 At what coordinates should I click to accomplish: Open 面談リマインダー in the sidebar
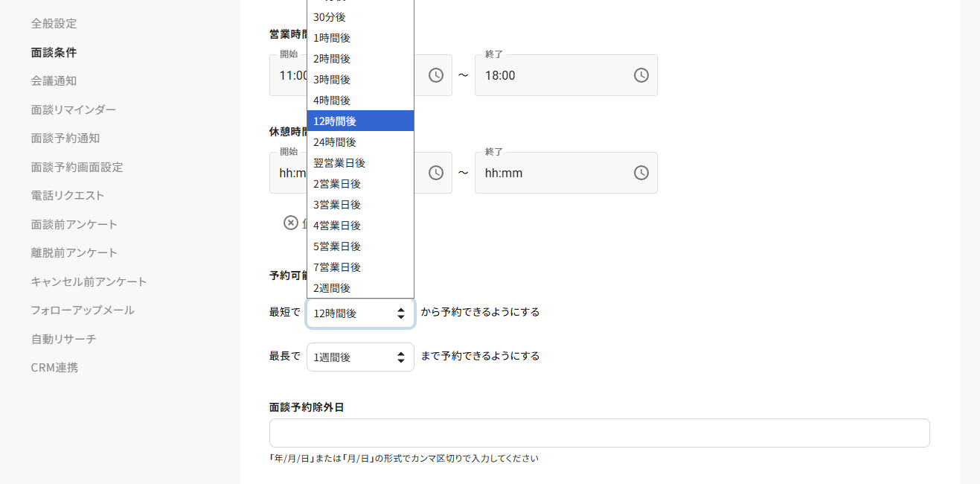pos(73,109)
